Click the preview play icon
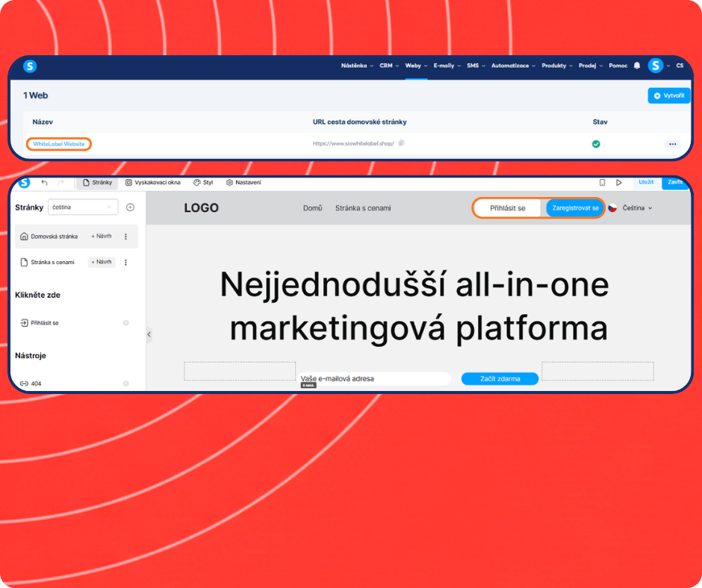The height and width of the screenshot is (588, 702). coord(618,182)
